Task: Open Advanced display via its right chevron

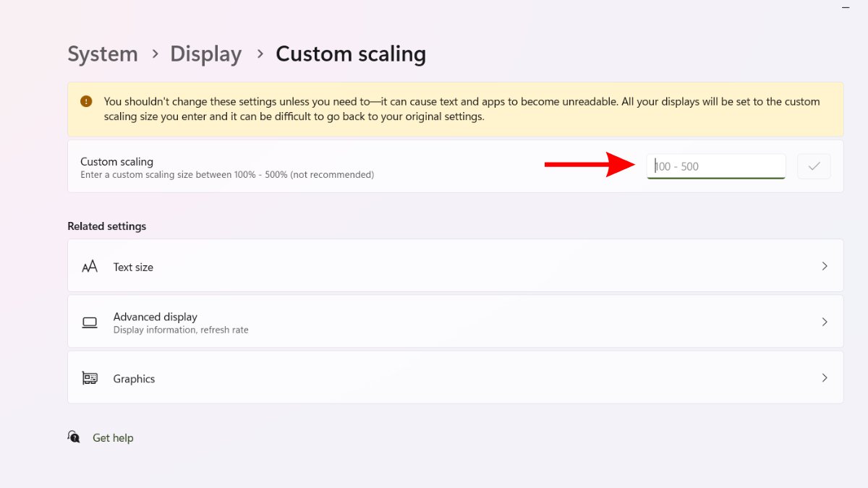Action: (x=825, y=322)
